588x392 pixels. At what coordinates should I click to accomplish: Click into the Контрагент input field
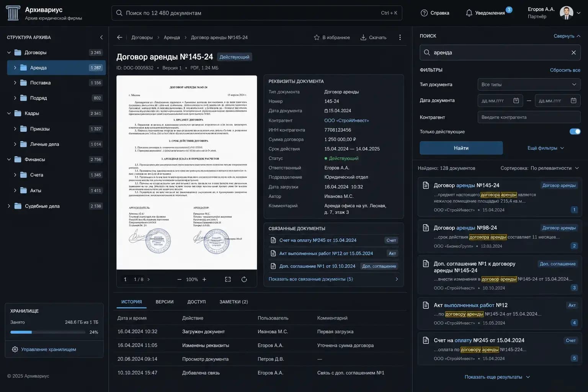(x=529, y=118)
